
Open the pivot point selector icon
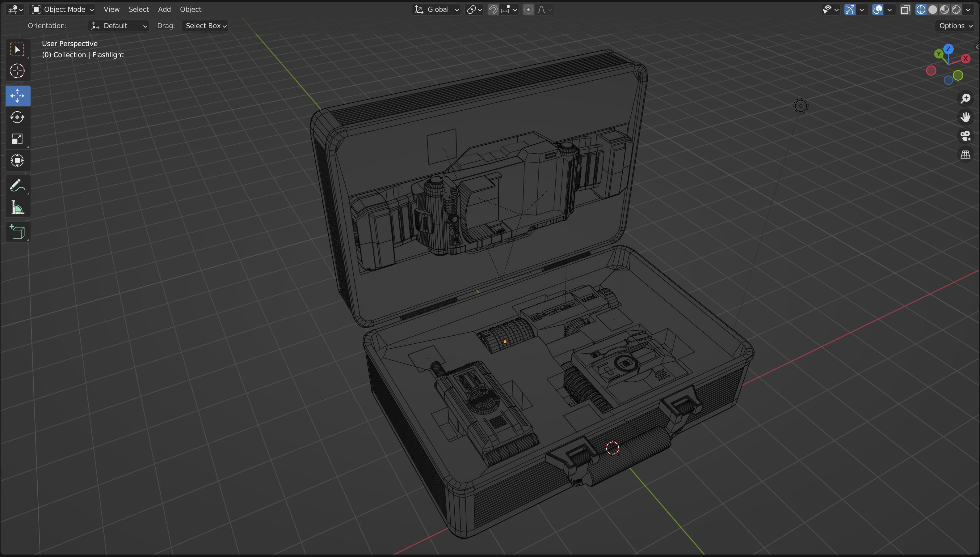(x=474, y=10)
